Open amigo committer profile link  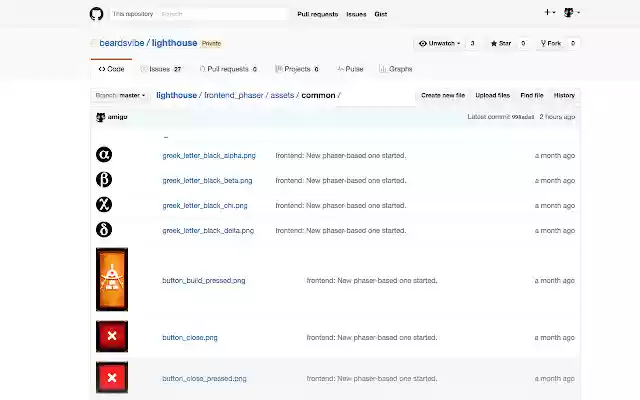coord(118,117)
